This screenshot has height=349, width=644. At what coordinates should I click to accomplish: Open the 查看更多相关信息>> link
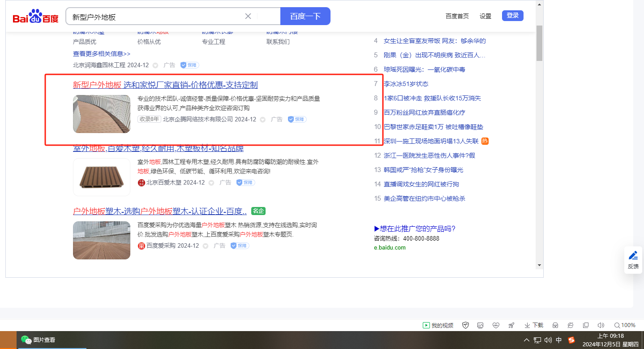102,54
